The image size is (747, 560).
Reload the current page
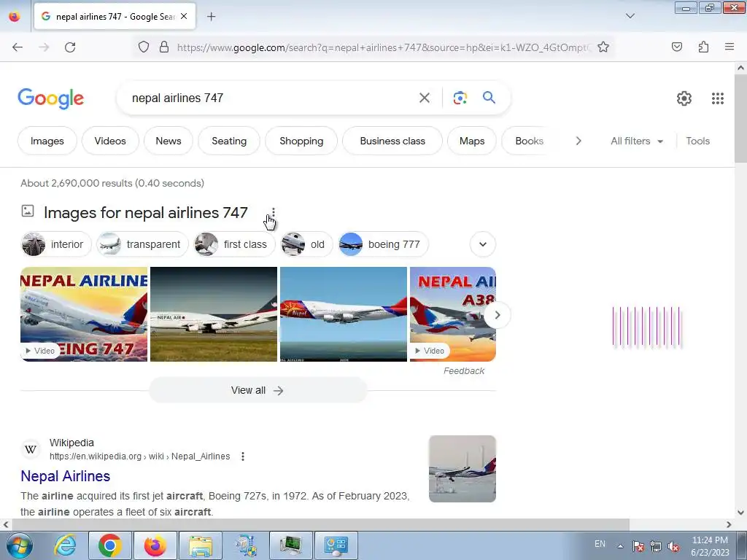pos(70,47)
